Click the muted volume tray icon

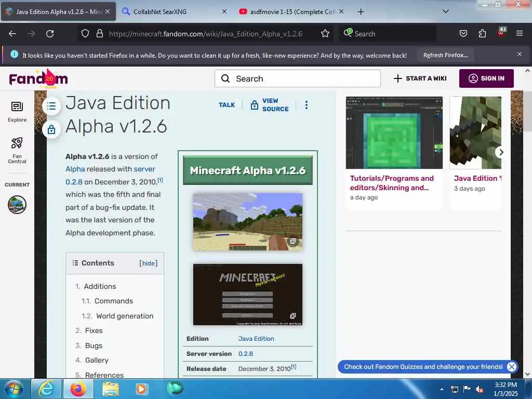pyautogui.click(x=480, y=389)
